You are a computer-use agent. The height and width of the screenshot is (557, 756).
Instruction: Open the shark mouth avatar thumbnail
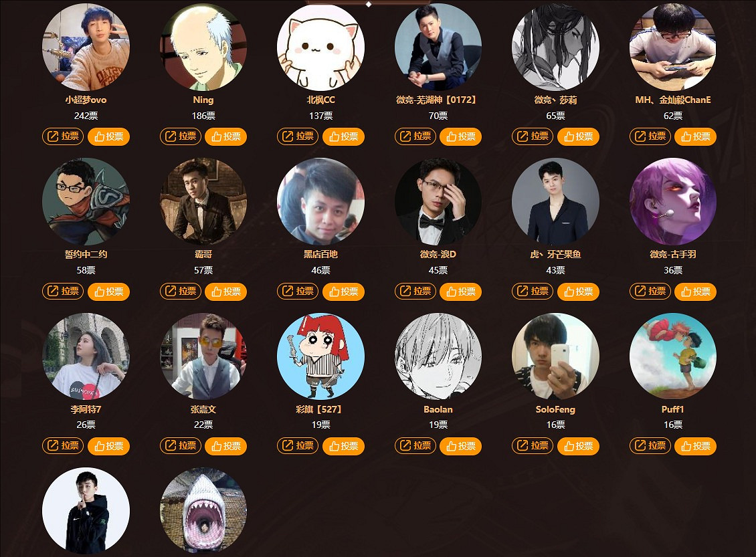[x=203, y=511]
